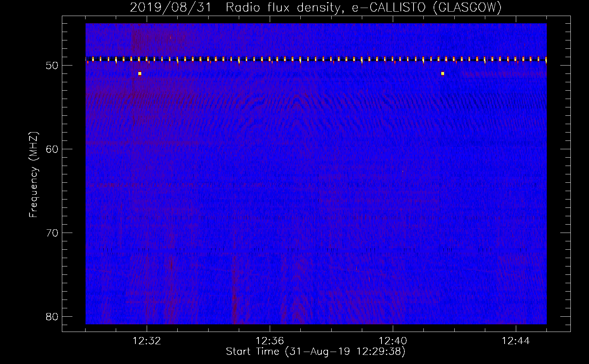The width and height of the screenshot is (589, 364).
Task: Click the 12:32 time tick label
Action: pos(147,341)
